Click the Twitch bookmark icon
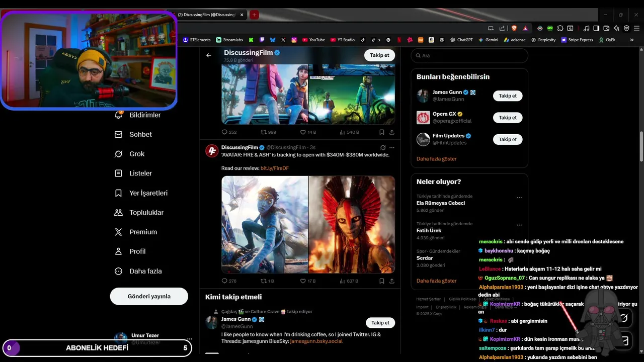This screenshot has width=644, height=362. pyautogui.click(x=262, y=40)
